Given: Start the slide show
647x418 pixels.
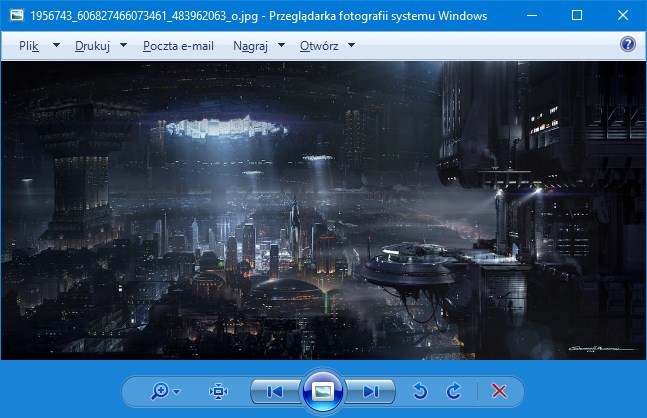Looking at the screenshot, I should point(323,391).
